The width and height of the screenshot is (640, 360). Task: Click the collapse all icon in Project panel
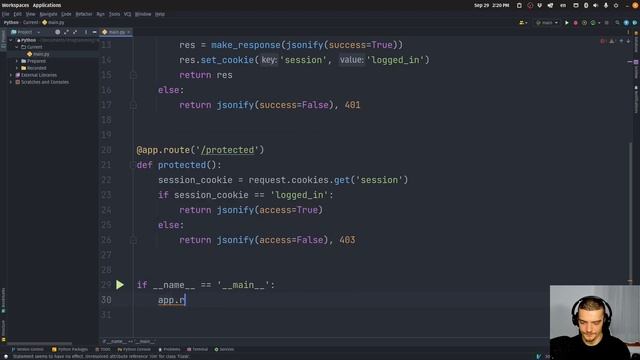[75, 32]
